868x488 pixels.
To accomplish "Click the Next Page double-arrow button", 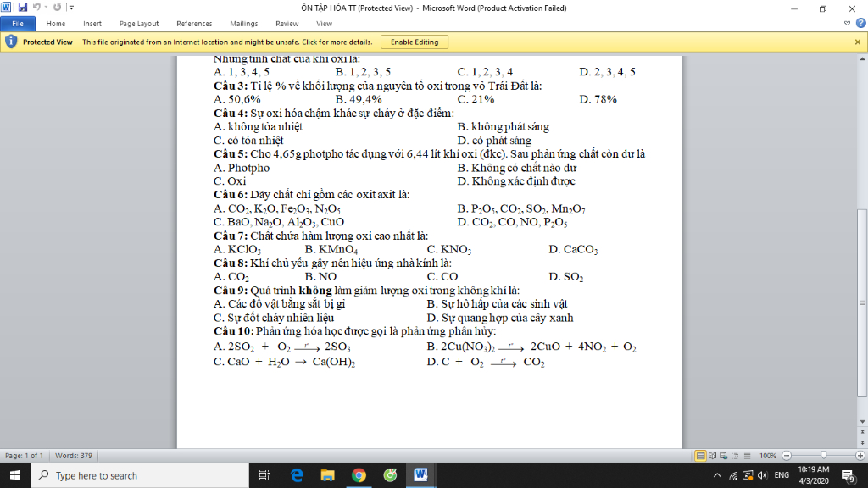I will (x=862, y=443).
